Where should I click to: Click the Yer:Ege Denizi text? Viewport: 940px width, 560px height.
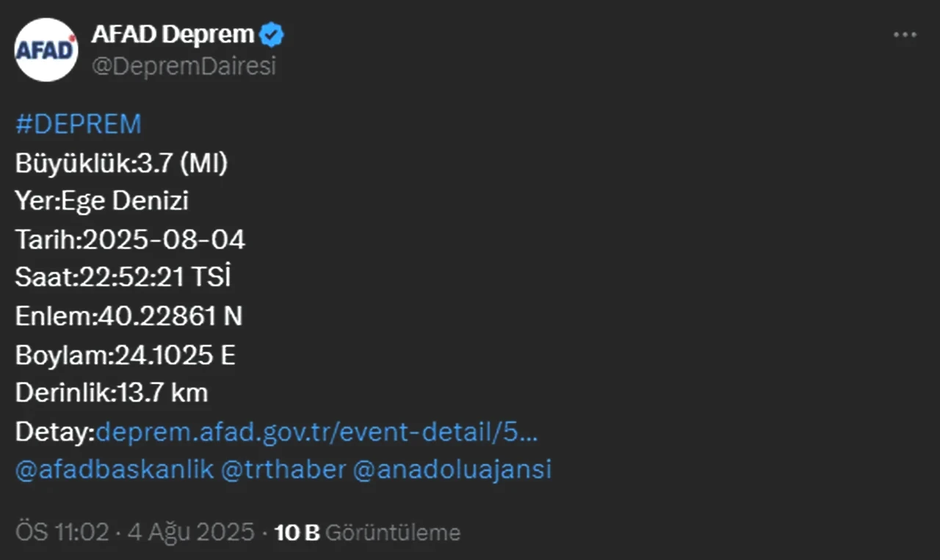pyautogui.click(x=102, y=202)
